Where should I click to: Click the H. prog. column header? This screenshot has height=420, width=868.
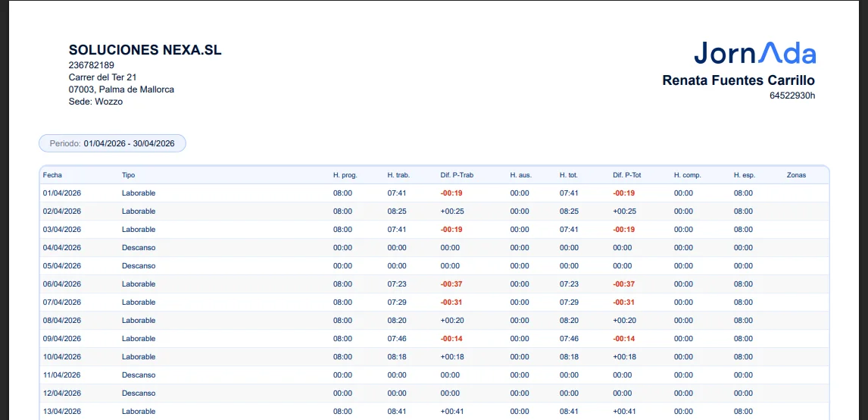(345, 175)
